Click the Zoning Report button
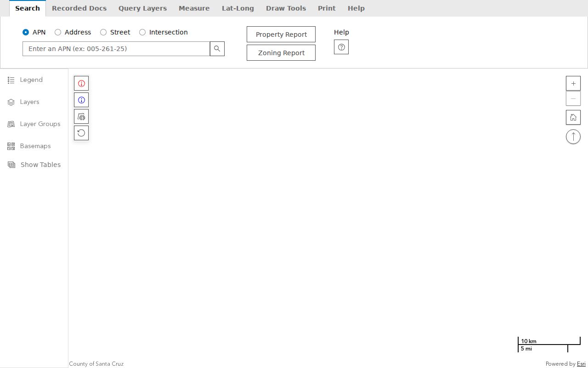The image size is (588, 368). pos(281,53)
